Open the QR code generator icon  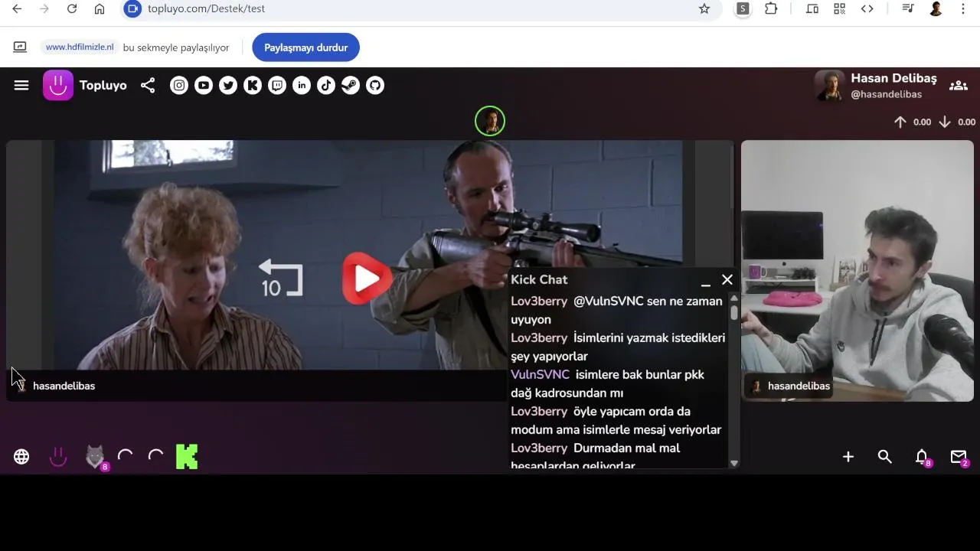pos(840,8)
